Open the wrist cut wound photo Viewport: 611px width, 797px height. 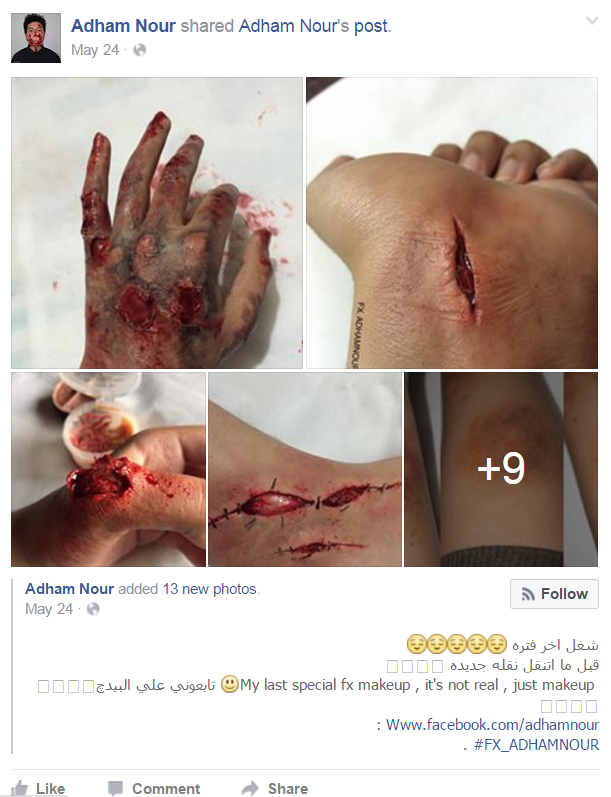tap(452, 223)
